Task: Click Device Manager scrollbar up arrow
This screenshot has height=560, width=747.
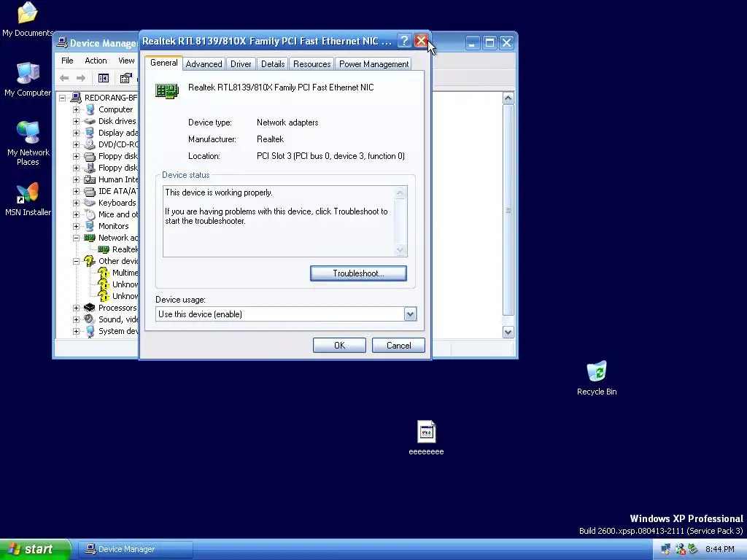Action: click(508, 98)
